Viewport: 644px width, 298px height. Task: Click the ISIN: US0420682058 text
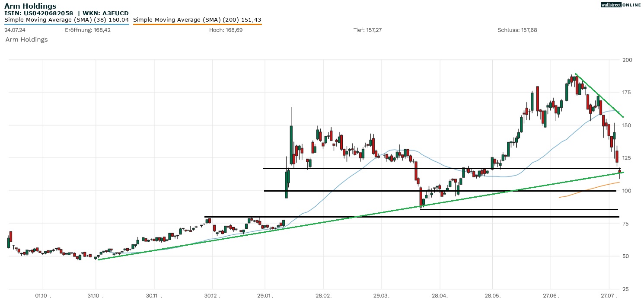[39, 13]
